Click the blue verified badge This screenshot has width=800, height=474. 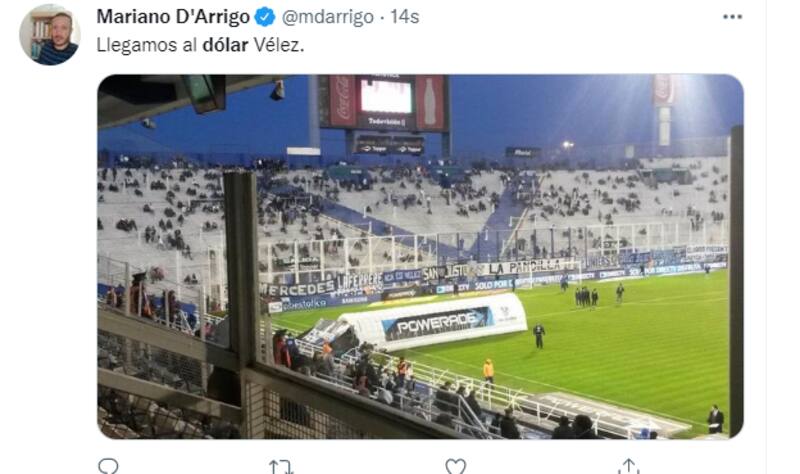(x=265, y=17)
